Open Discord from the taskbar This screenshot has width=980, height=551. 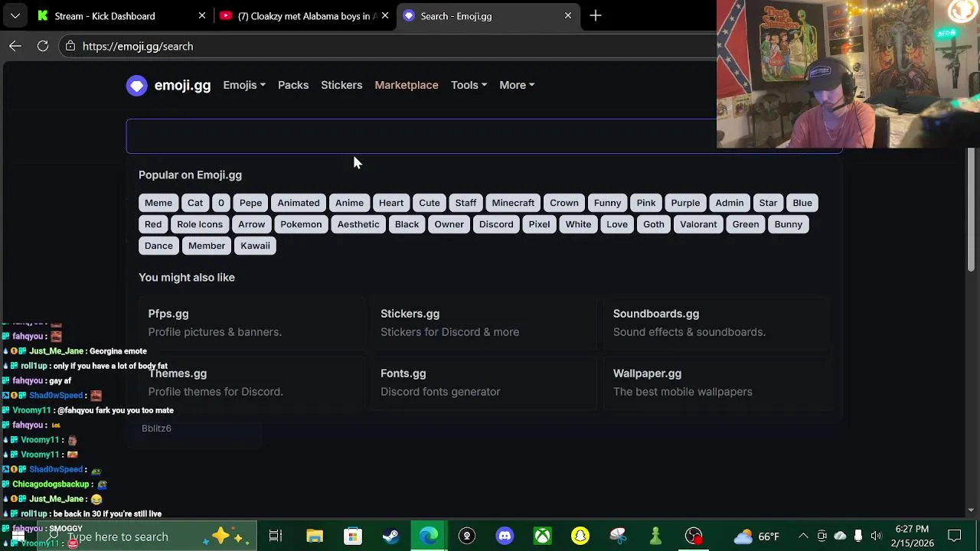point(505,536)
